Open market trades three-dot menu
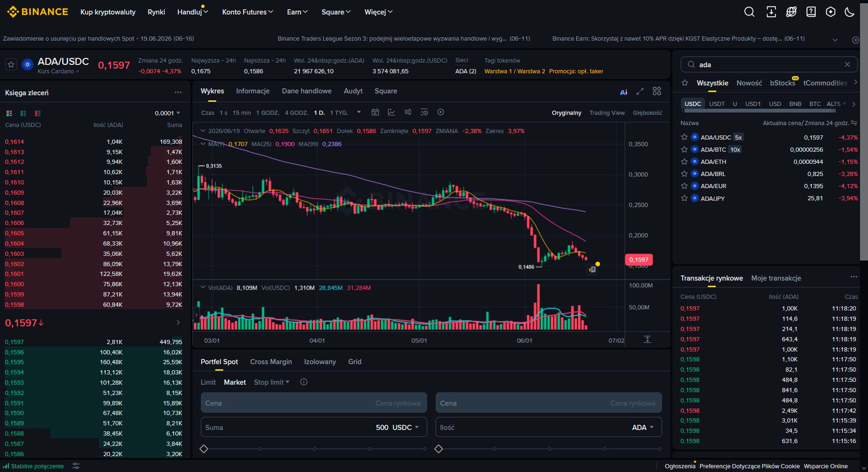Image resolution: width=868 pixels, height=472 pixels. pos(854,277)
